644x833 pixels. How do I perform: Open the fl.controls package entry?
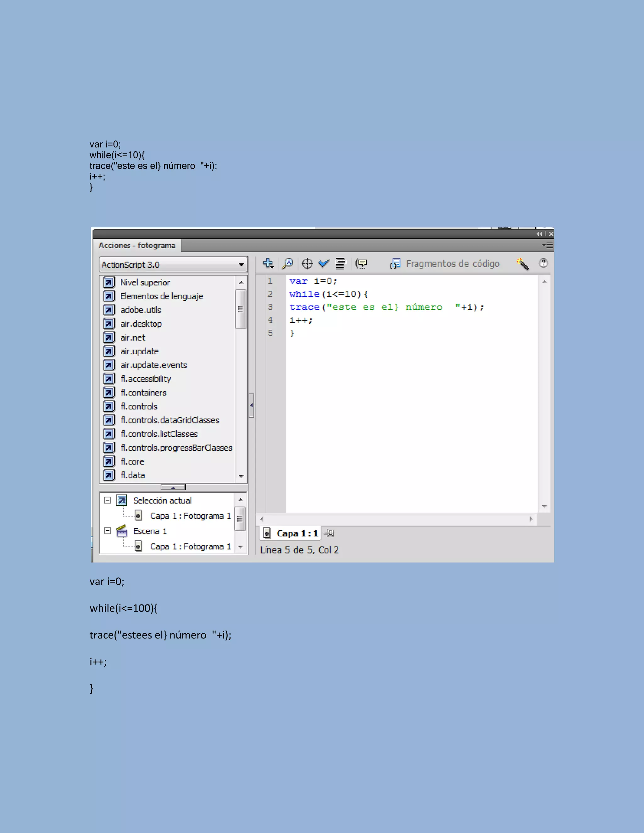point(139,406)
